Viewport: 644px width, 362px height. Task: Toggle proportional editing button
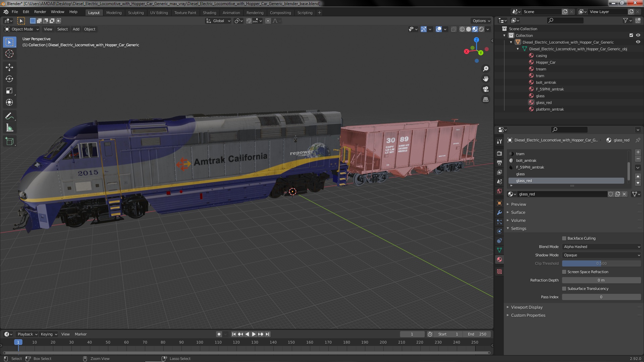click(268, 21)
